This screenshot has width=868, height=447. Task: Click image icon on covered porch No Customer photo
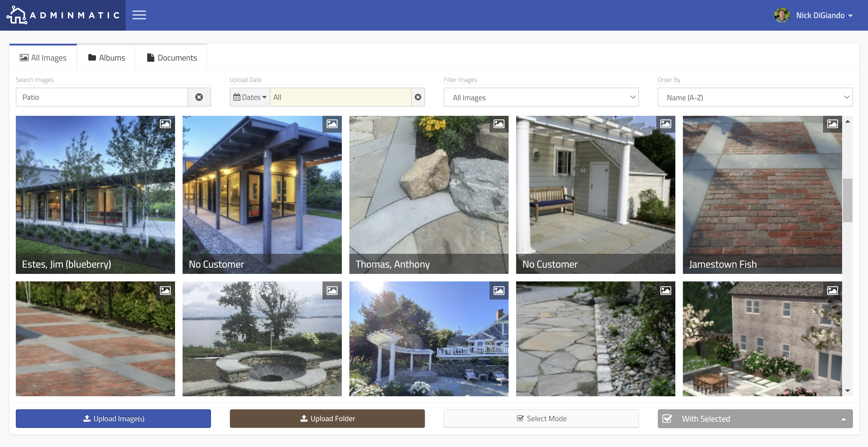tap(332, 124)
